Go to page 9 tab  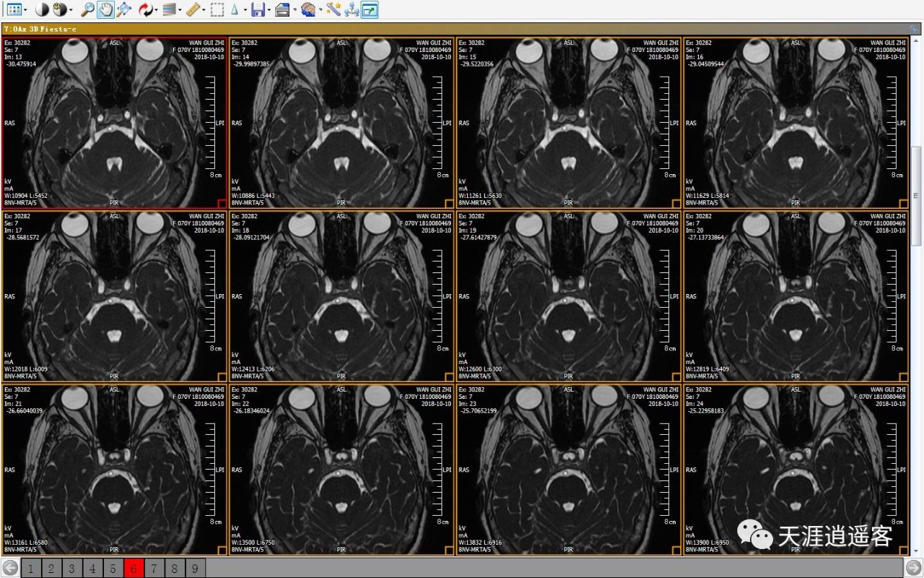coord(195,568)
